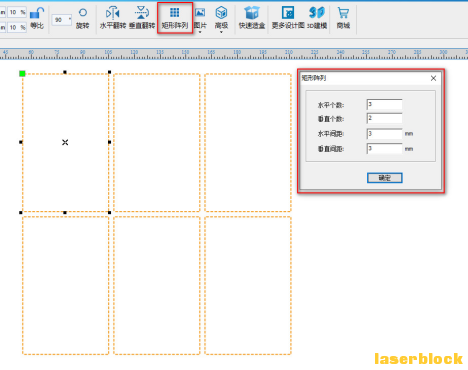Select the 水平间距 spacing field

click(x=384, y=134)
